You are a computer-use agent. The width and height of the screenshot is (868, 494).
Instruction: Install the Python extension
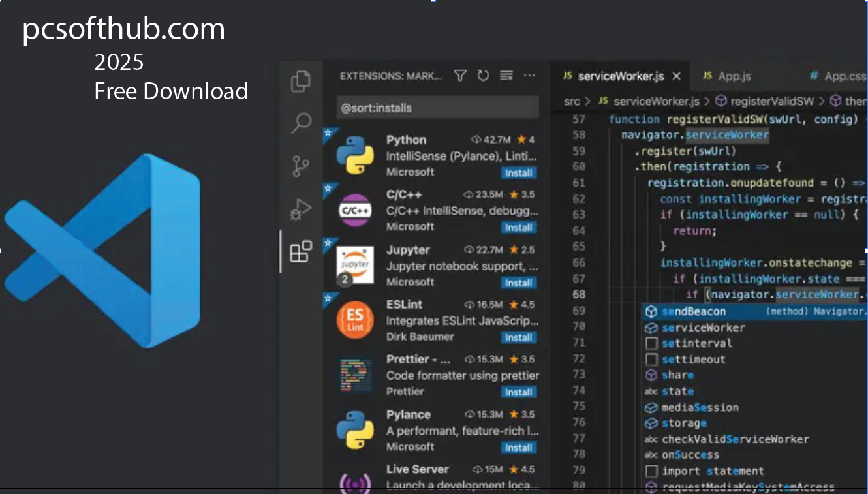[519, 173]
